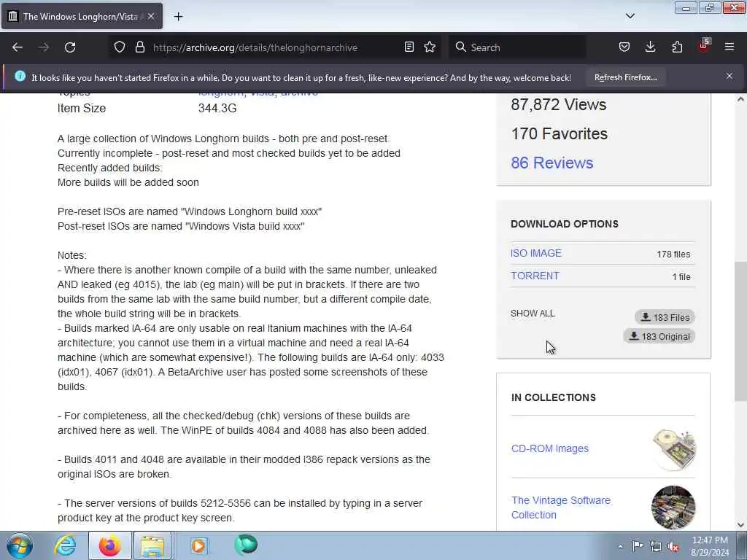Image resolution: width=747 pixels, height=560 pixels.
Task: Expand the list all tabs dropdown
Action: tap(630, 16)
